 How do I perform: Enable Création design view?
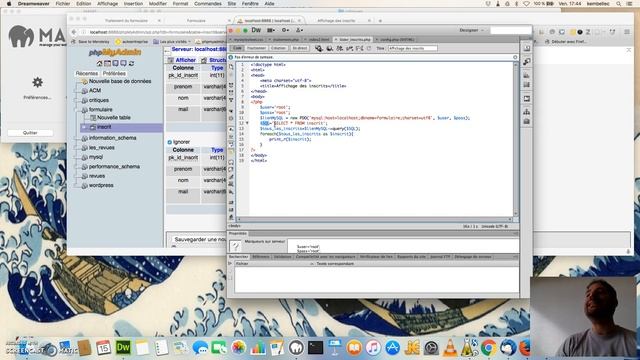click(x=278, y=48)
